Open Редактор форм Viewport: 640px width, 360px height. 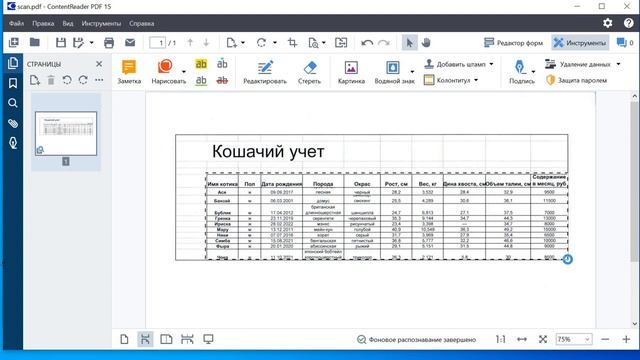[x=513, y=42]
